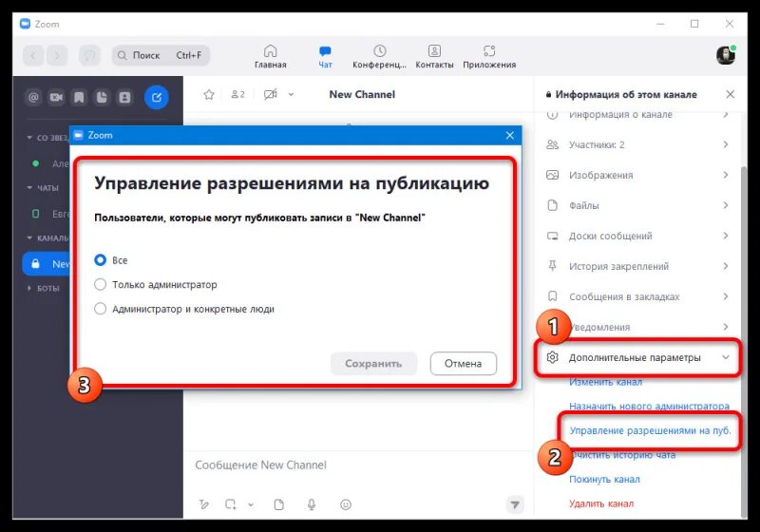The width and height of the screenshot is (760, 532).
Task: Open meeting options dropdown arrow in header
Action: (291, 94)
